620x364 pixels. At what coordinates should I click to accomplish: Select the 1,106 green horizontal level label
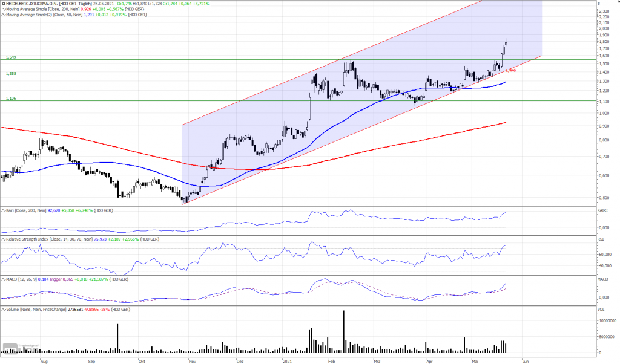point(11,99)
